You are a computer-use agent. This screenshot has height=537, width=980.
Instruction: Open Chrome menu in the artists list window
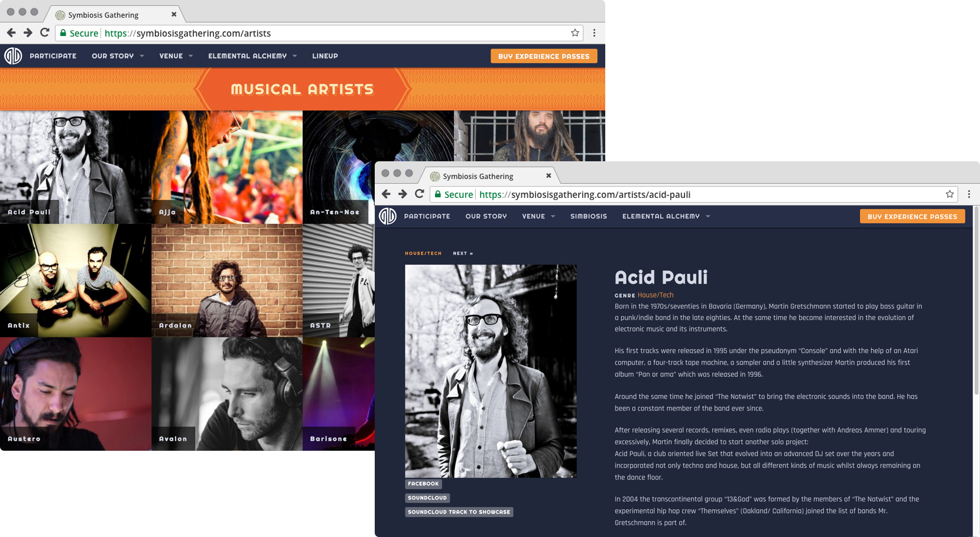tap(594, 33)
